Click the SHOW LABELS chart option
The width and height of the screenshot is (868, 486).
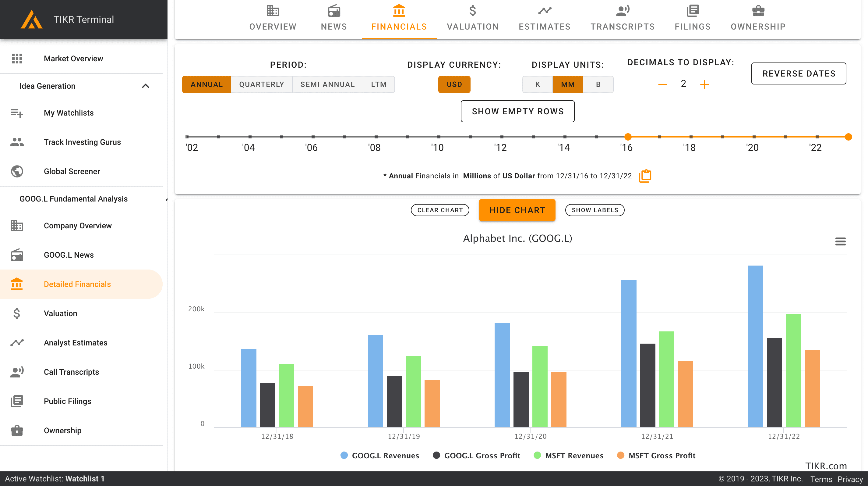coord(595,209)
